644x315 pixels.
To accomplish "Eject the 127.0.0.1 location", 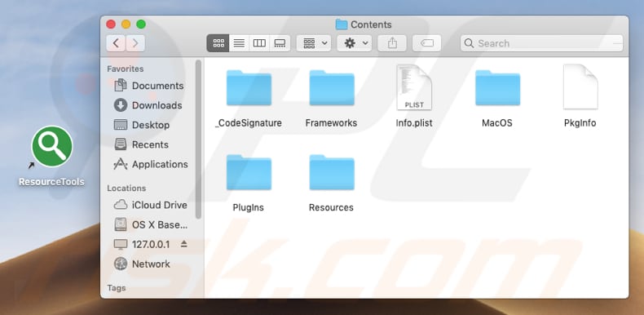I will (x=184, y=244).
